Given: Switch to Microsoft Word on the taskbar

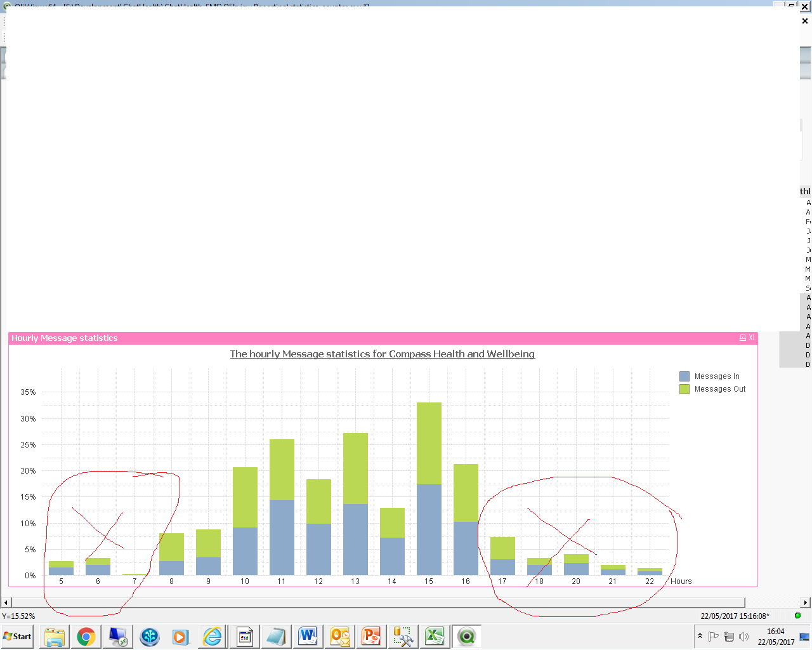Looking at the screenshot, I should point(308,637).
